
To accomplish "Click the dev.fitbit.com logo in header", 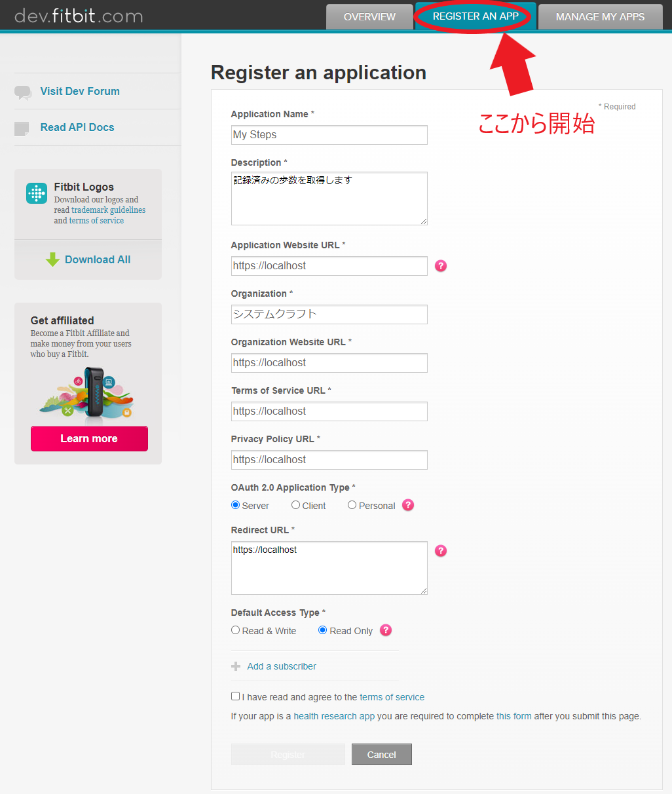I will pos(79,16).
